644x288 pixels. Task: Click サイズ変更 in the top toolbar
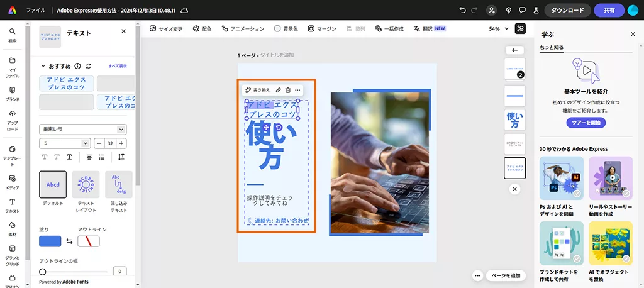(166, 29)
